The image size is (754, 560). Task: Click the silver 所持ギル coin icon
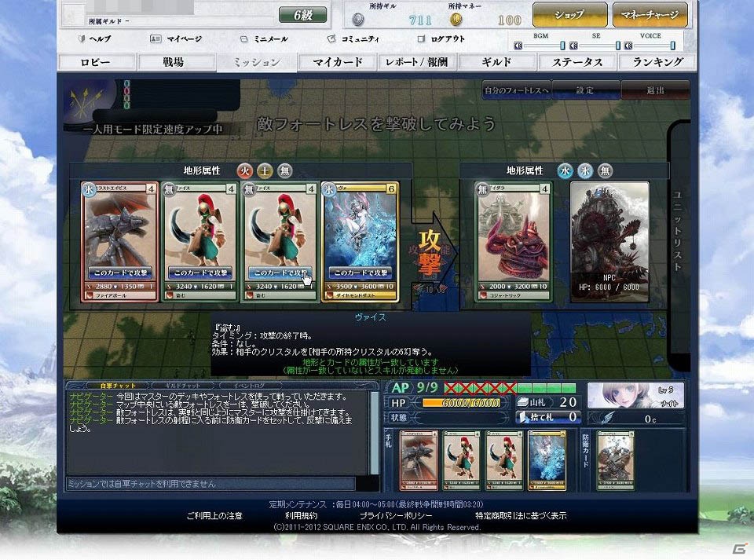click(358, 20)
